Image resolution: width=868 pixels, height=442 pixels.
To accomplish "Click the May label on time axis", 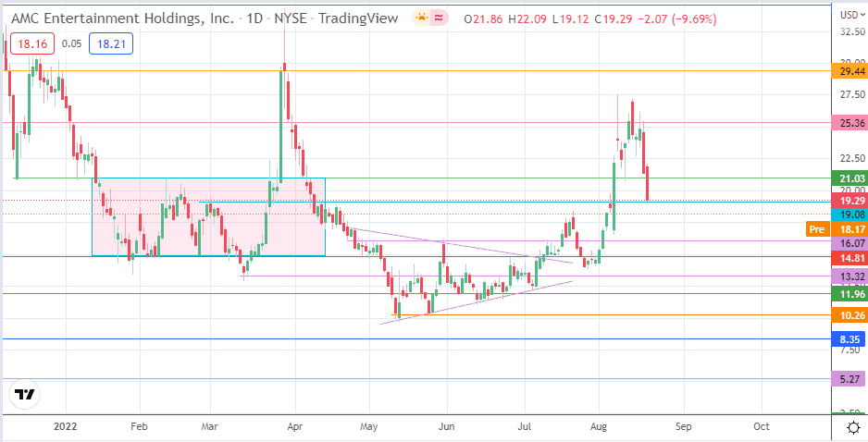I will pyautogui.click(x=368, y=427).
